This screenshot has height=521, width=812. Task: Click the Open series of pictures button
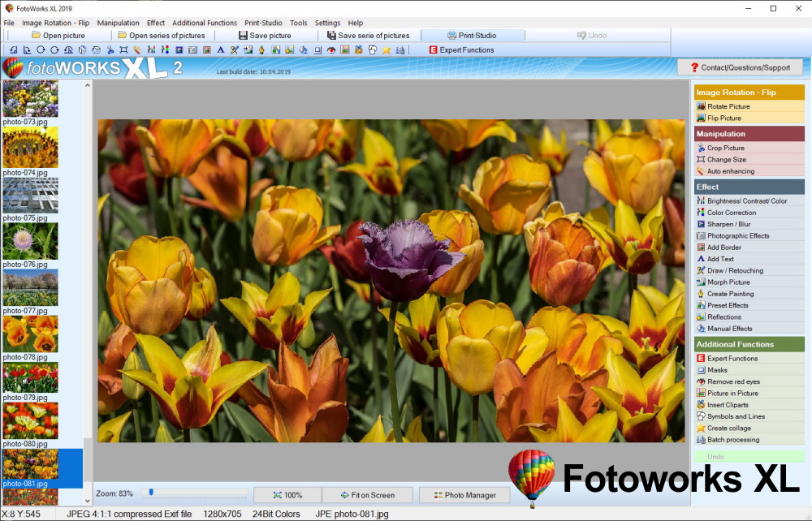[x=161, y=36]
